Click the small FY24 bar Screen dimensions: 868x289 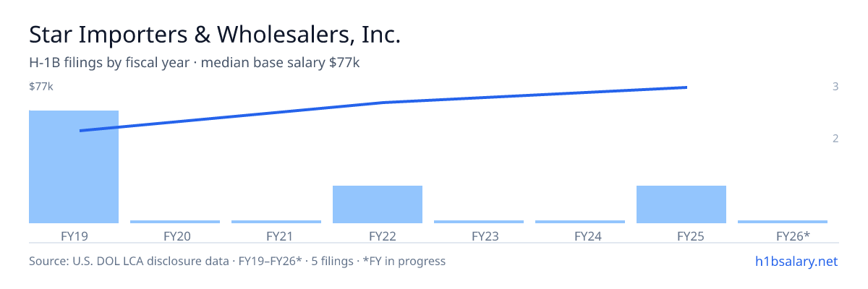pos(580,222)
